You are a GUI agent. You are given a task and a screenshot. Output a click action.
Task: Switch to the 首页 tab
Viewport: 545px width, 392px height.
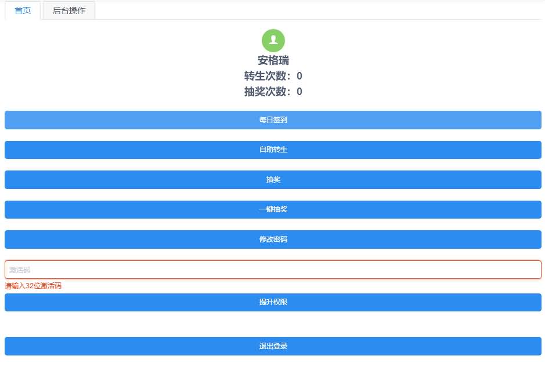(23, 10)
